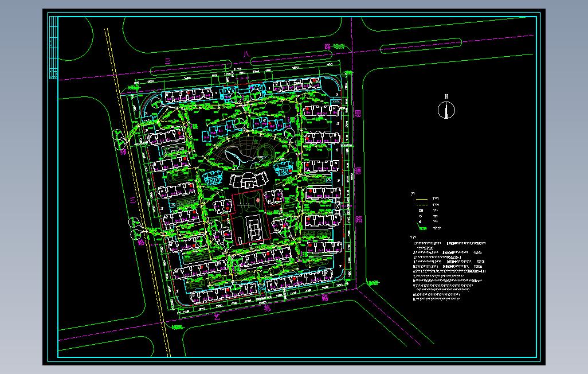588x374 pixels.
Task: Click the white semicircular central building outline
Action: point(248,180)
